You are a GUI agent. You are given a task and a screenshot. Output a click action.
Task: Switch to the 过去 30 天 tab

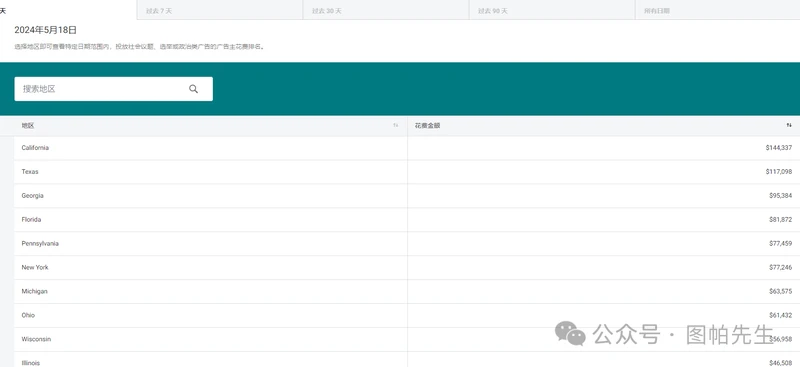click(386, 10)
